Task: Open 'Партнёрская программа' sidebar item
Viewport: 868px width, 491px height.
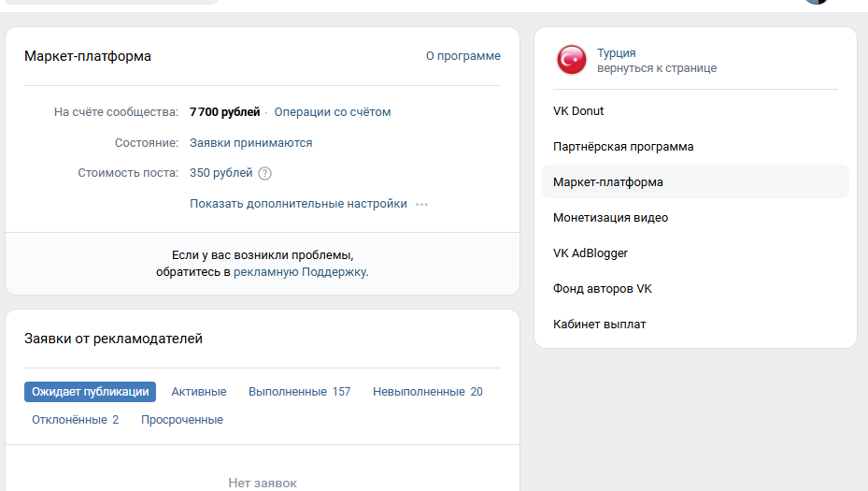Action: click(x=695, y=146)
